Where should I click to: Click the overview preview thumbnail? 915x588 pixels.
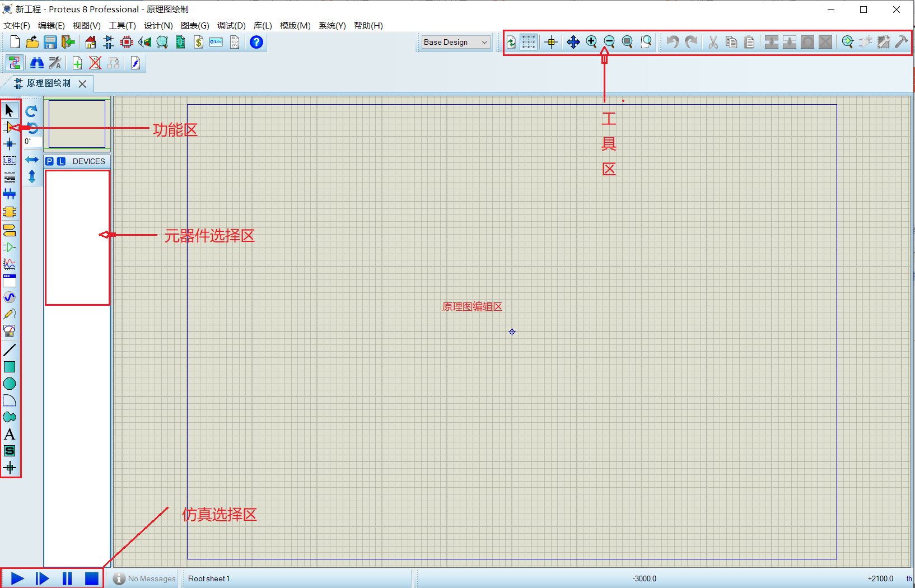77,124
